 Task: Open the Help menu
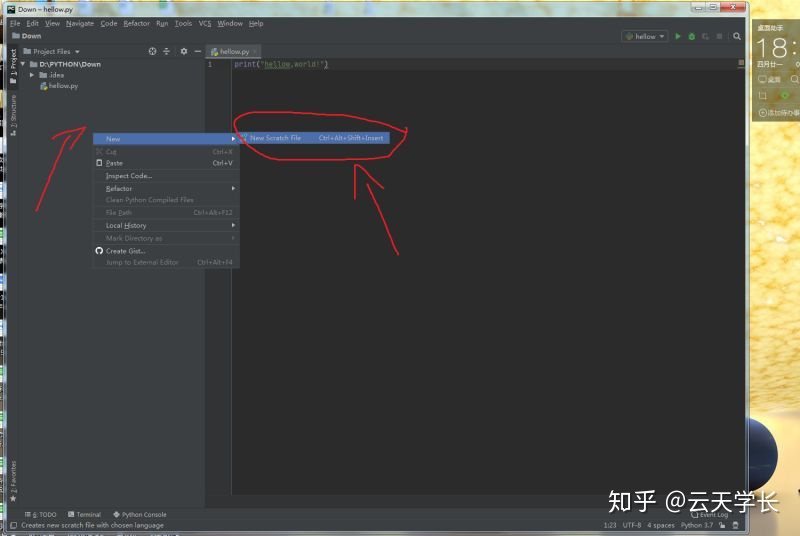(x=256, y=23)
